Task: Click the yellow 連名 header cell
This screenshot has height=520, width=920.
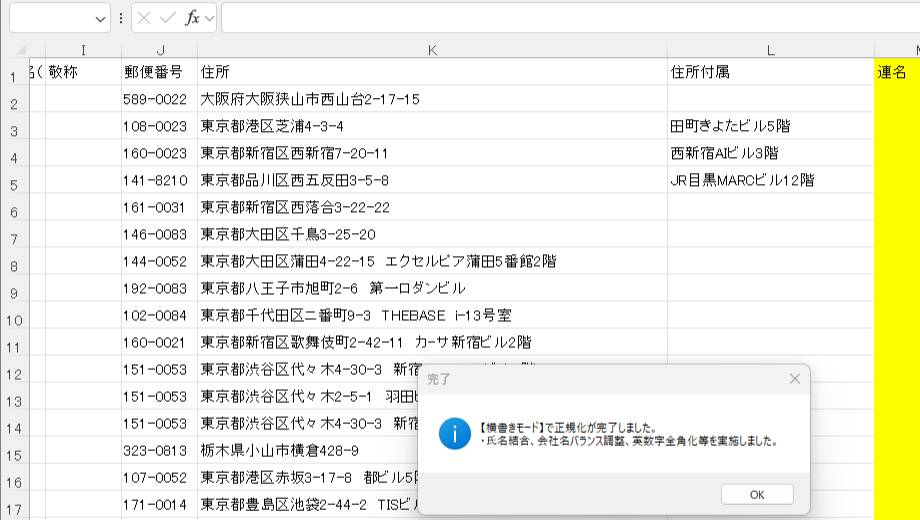Action: [x=897, y=72]
